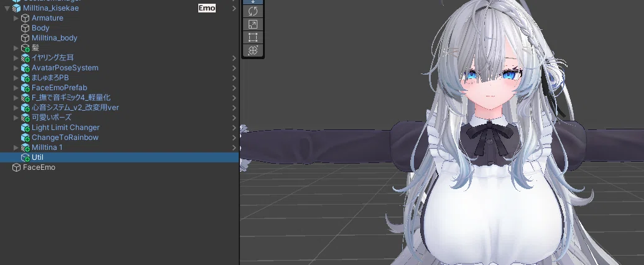
Task: Click the Util object icon
Action: 25,157
